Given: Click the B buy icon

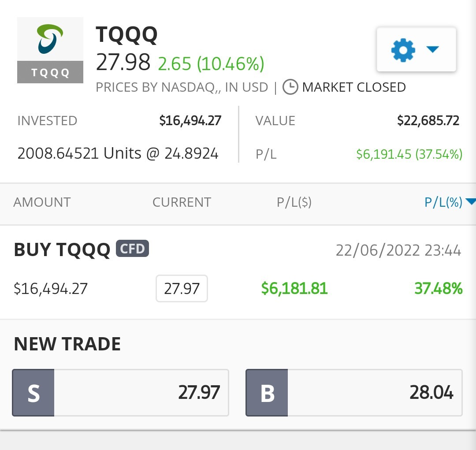Looking at the screenshot, I should click(x=267, y=393).
